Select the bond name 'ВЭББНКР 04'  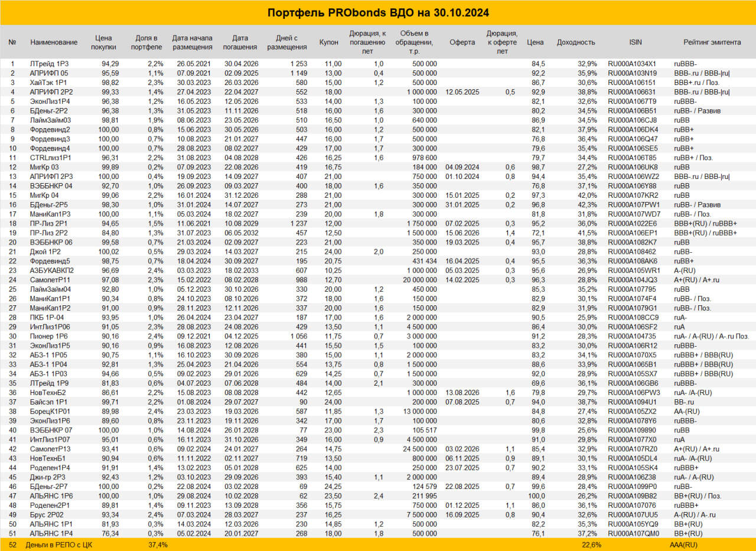click(x=51, y=186)
